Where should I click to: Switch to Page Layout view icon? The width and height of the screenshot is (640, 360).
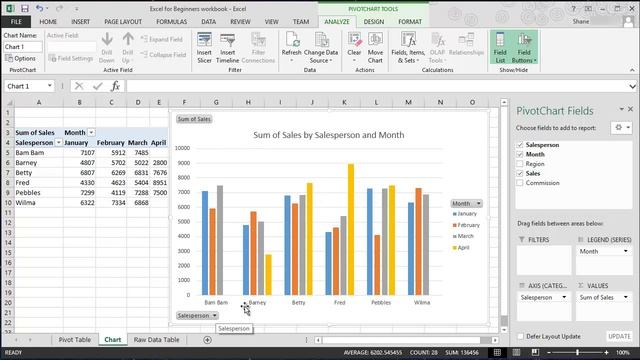[516, 352]
